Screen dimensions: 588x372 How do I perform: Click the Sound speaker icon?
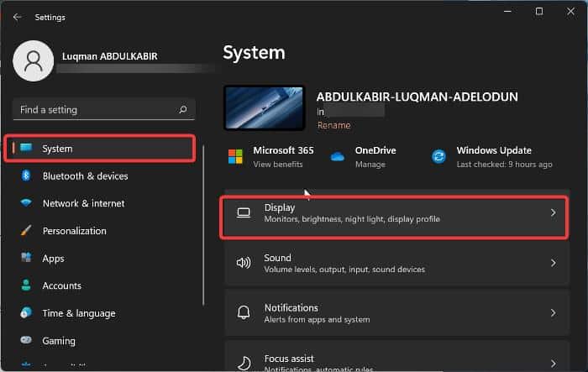(244, 263)
